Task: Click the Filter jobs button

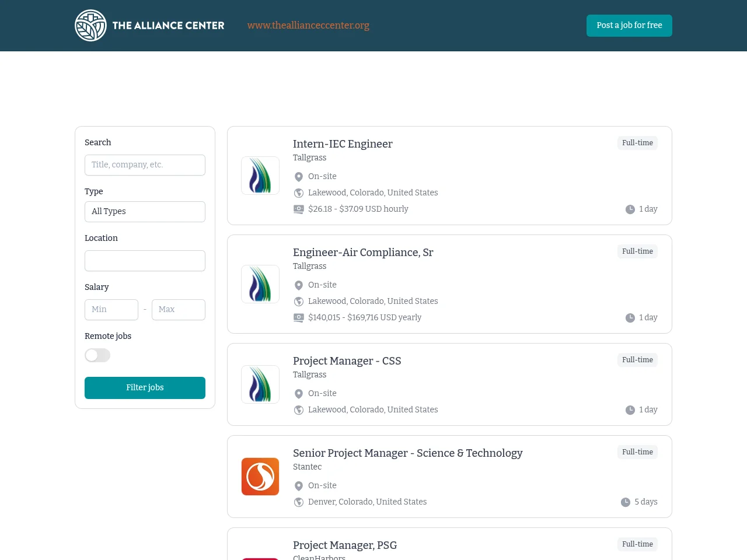Action: pyautogui.click(x=145, y=388)
